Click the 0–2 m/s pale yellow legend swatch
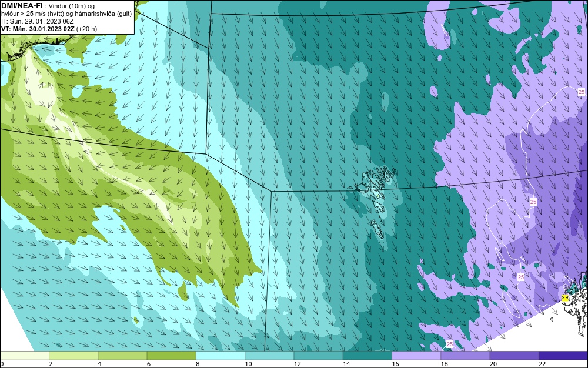 click(x=24, y=355)
